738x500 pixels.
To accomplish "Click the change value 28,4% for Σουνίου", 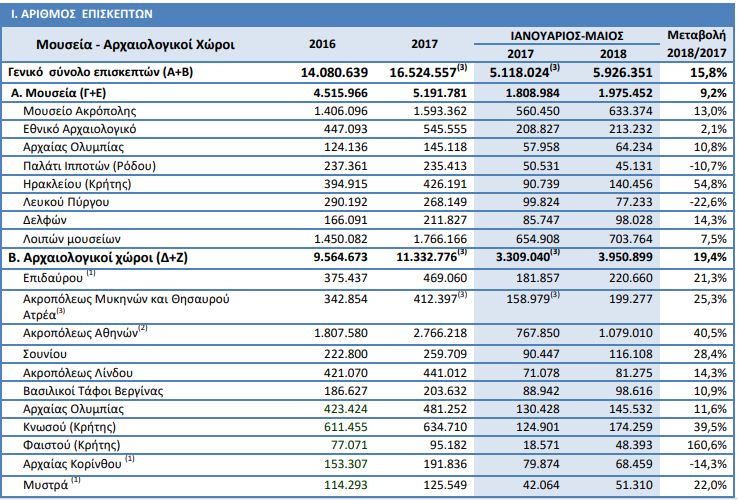I will point(710,354).
